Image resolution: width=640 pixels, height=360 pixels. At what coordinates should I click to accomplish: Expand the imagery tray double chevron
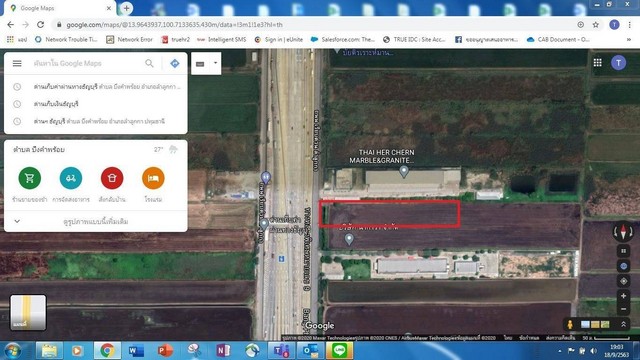623,324
